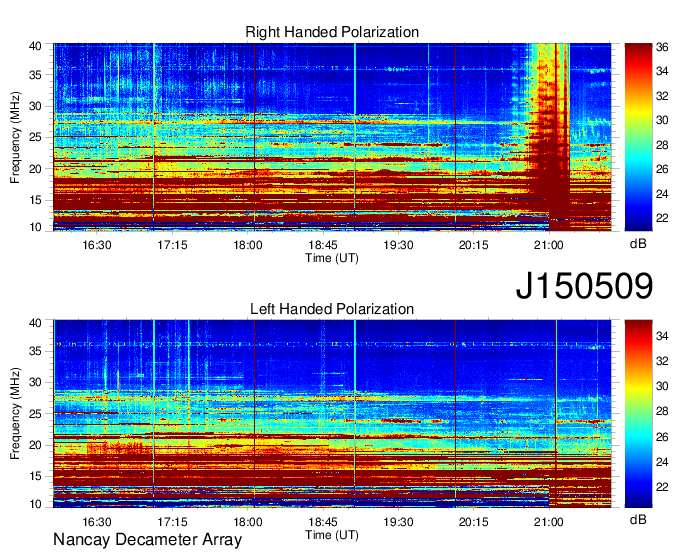Click the 20:15 tick label on top plot
Screen dimensions: 680x552
[x=474, y=245]
